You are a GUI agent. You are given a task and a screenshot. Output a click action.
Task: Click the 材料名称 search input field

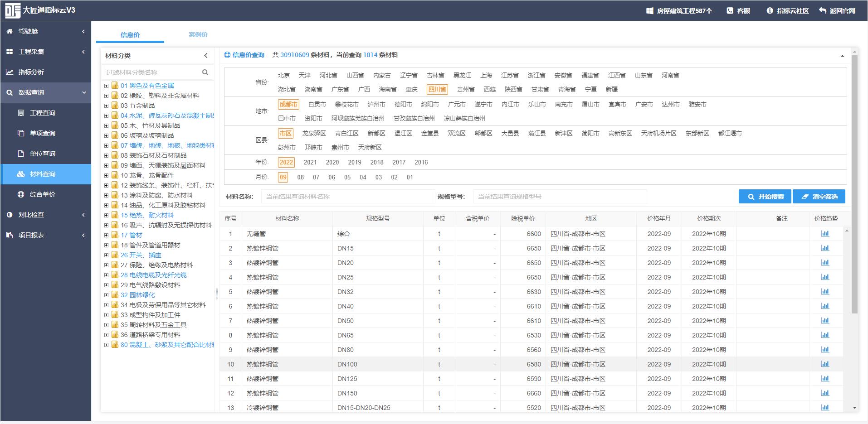click(x=347, y=197)
